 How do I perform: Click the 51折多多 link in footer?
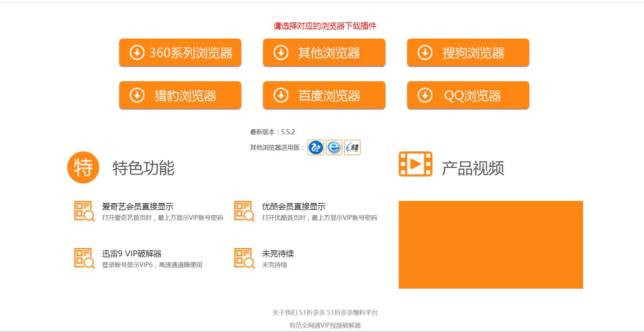312,313
